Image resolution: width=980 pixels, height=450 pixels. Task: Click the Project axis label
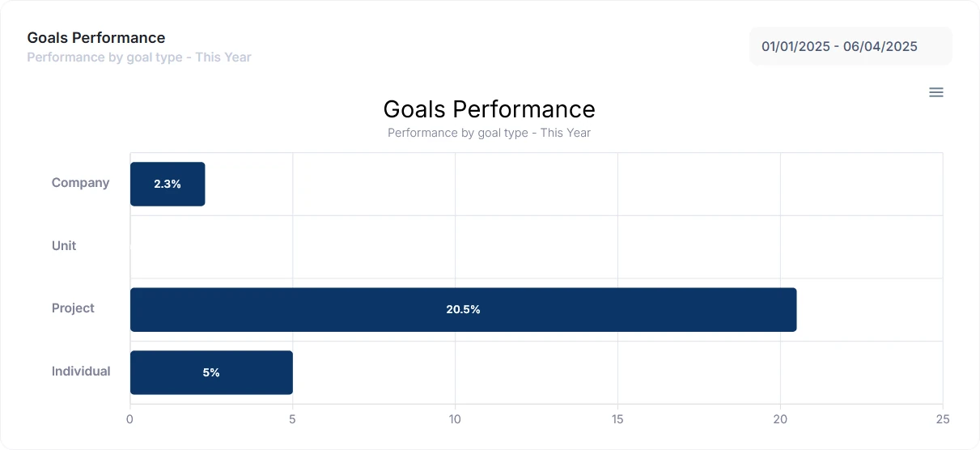[73, 308]
